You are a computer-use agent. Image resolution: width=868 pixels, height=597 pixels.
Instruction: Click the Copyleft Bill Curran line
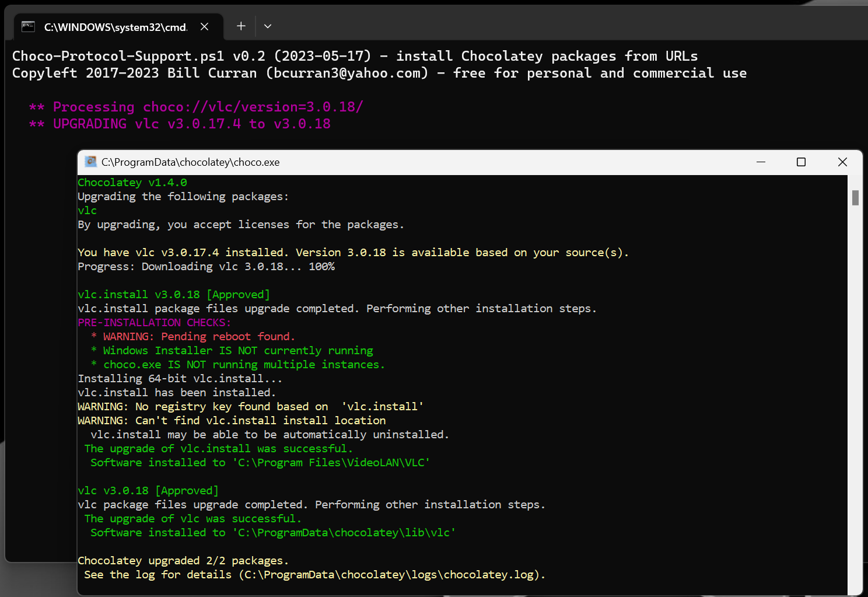tap(379, 73)
